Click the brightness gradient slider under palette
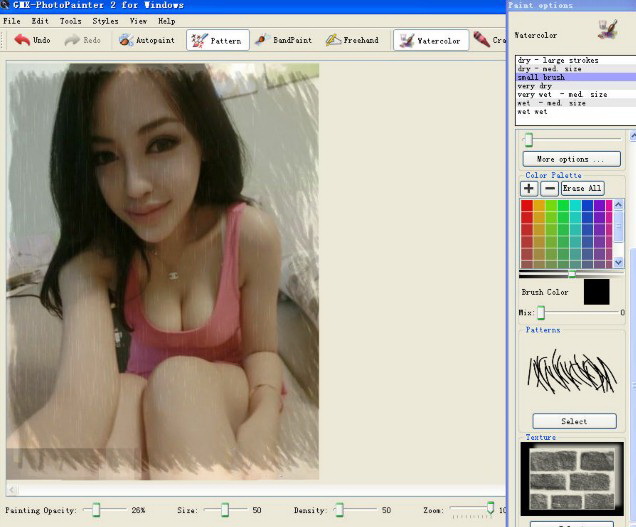 point(571,274)
